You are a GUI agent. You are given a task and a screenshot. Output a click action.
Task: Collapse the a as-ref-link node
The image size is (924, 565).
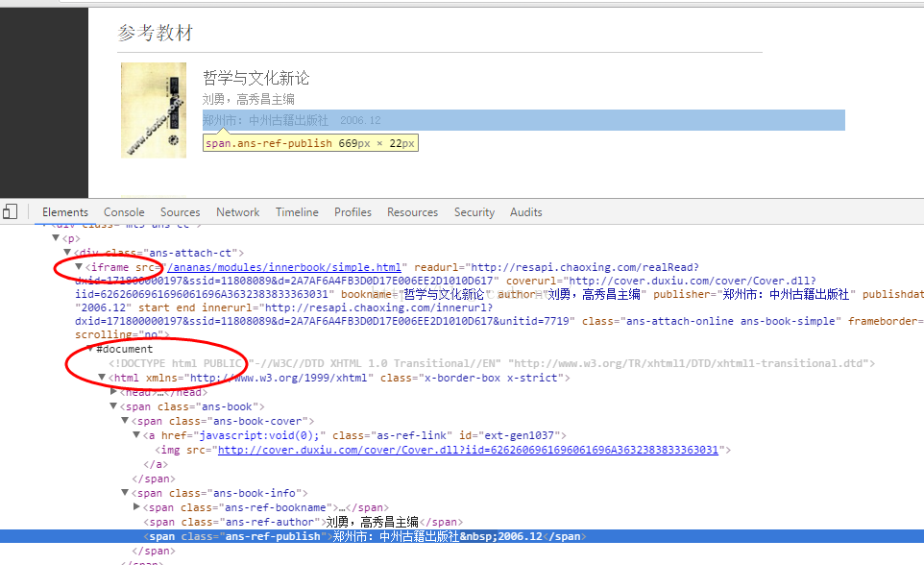point(136,434)
